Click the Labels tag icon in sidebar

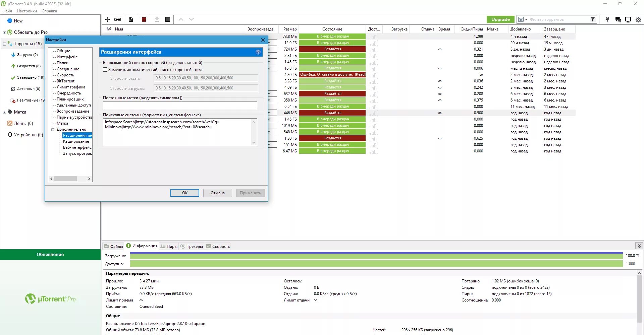pyautogui.click(x=10, y=112)
